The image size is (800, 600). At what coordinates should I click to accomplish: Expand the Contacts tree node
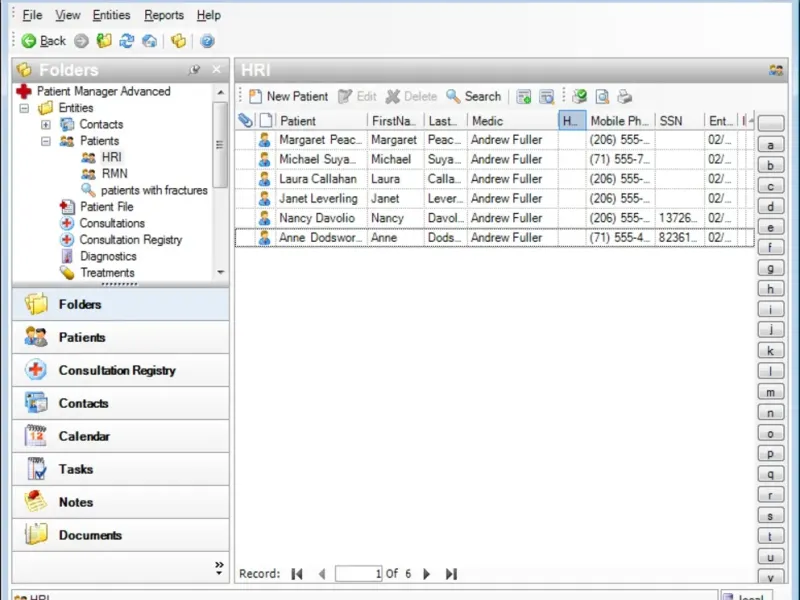click(46, 125)
